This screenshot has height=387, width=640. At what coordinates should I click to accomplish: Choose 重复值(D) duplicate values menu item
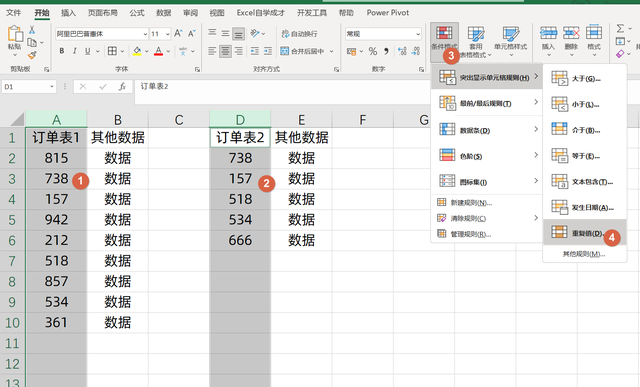click(x=584, y=233)
